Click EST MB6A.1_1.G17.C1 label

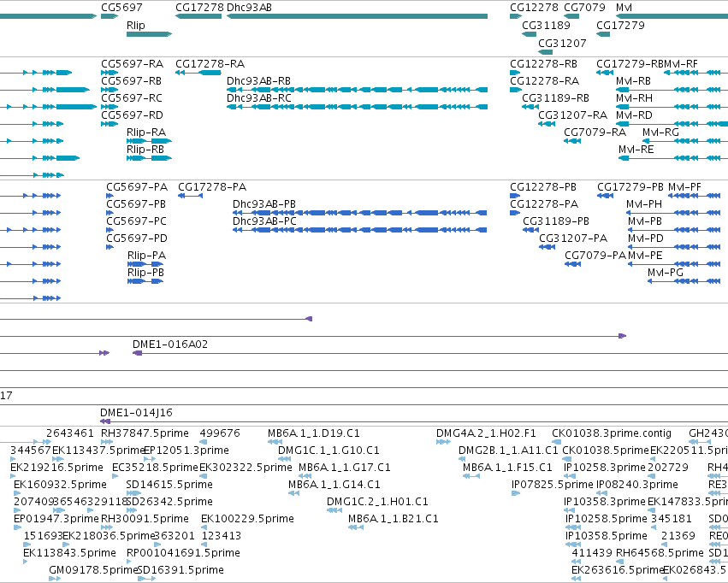[345, 468]
